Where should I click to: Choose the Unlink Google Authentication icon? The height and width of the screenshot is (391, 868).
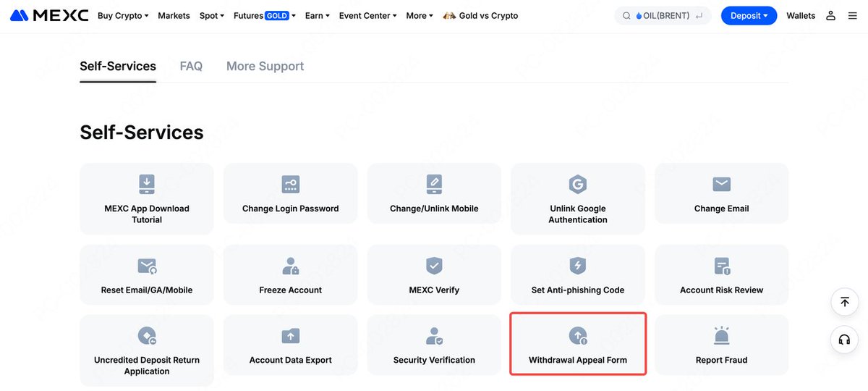point(577,184)
